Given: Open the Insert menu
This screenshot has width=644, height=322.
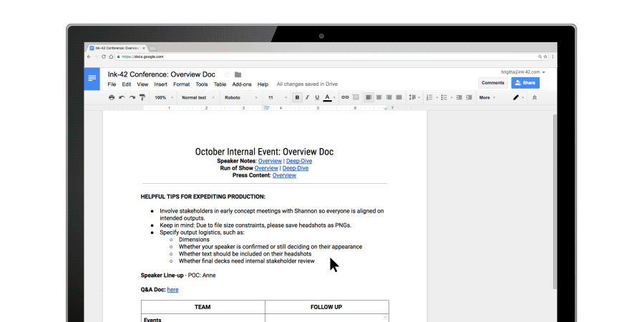Looking at the screenshot, I should tap(160, 84).
